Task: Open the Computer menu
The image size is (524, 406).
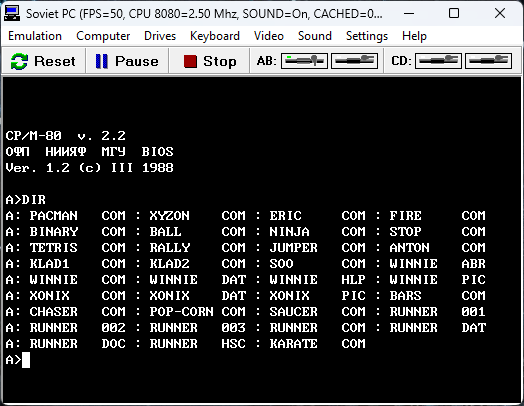Action: (103, 36)
